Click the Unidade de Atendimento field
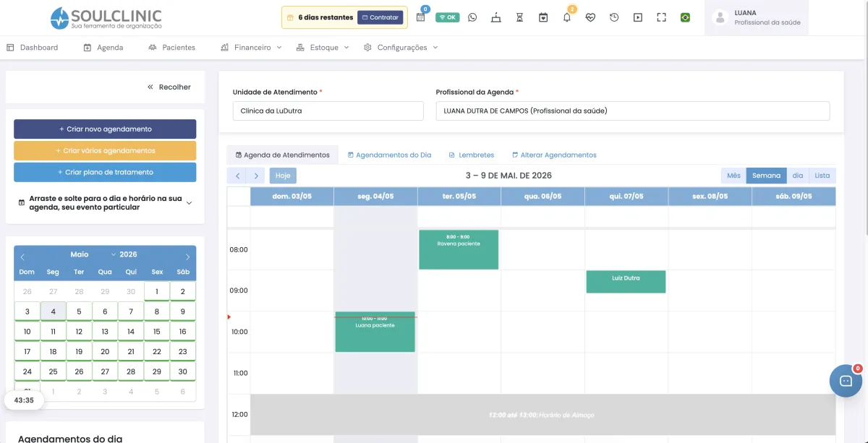 click(x=328, y=111)
